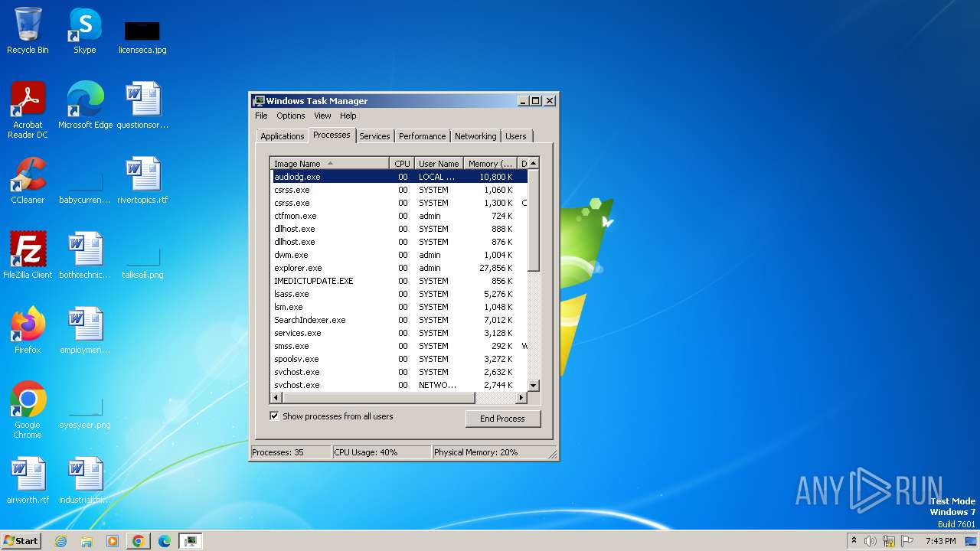Click horizontal scrollbar right arrow
This screenshot has width=980, height=551.
521,398
